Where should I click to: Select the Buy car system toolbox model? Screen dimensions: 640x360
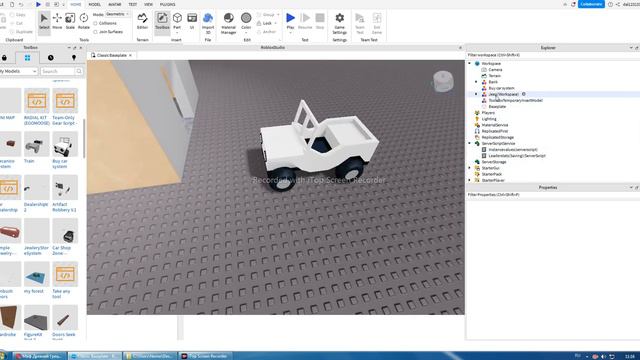tap(65, 150)
